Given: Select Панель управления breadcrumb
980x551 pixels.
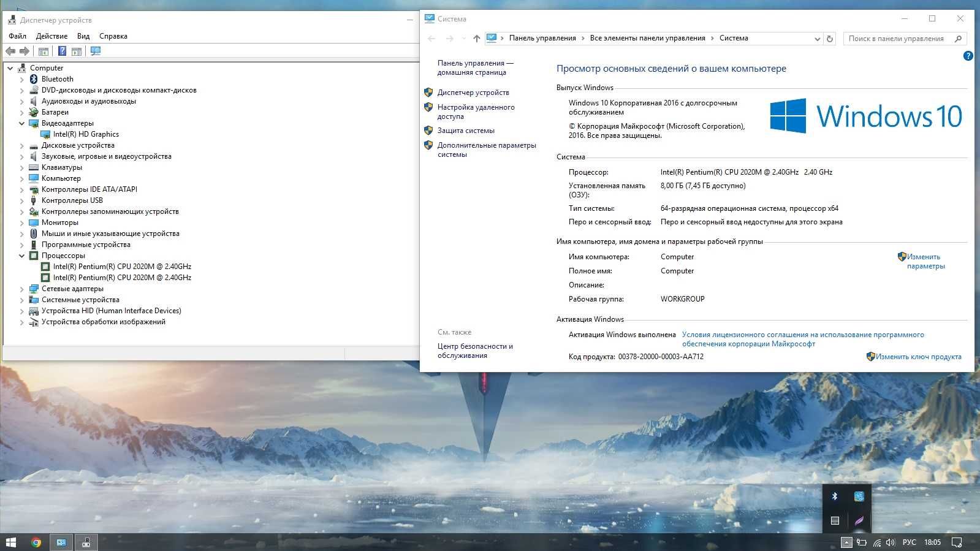Looking at the screenshot, I should tap(542, 38).
